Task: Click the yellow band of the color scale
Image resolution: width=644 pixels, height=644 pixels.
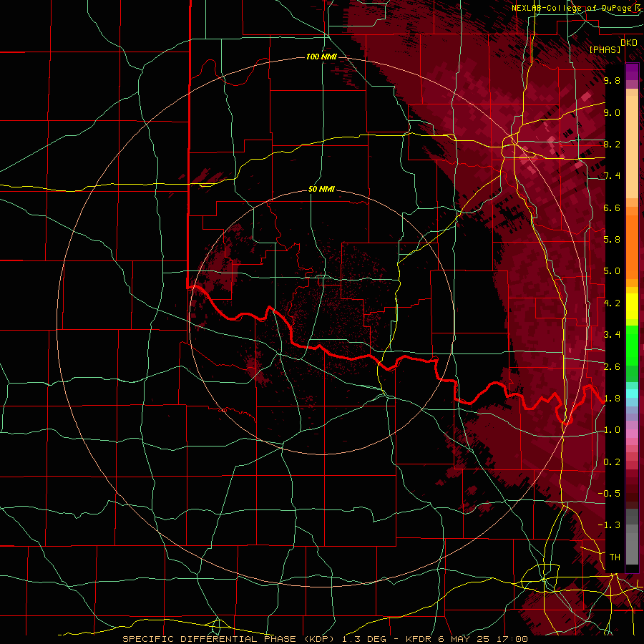Action: [632, 306]
